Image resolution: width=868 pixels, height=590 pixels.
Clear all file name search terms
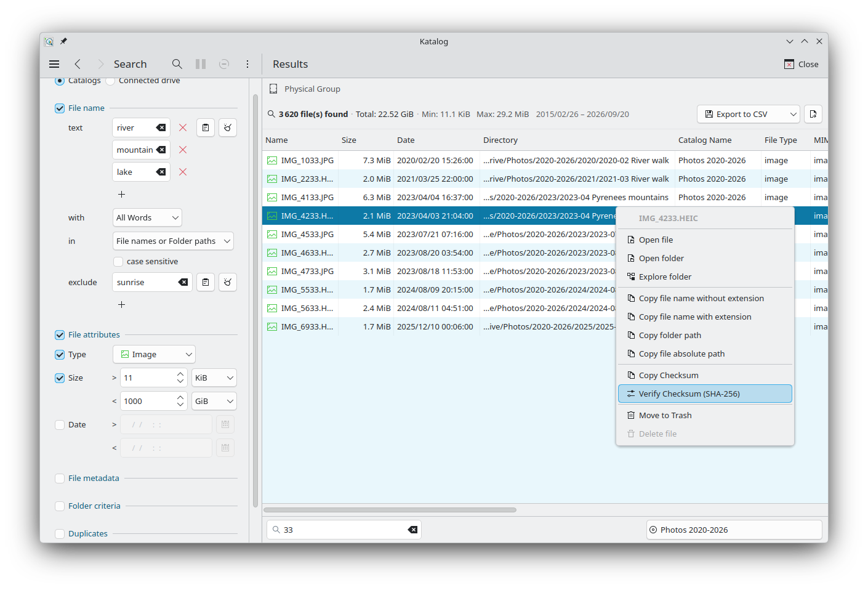(x=228, y=127)
